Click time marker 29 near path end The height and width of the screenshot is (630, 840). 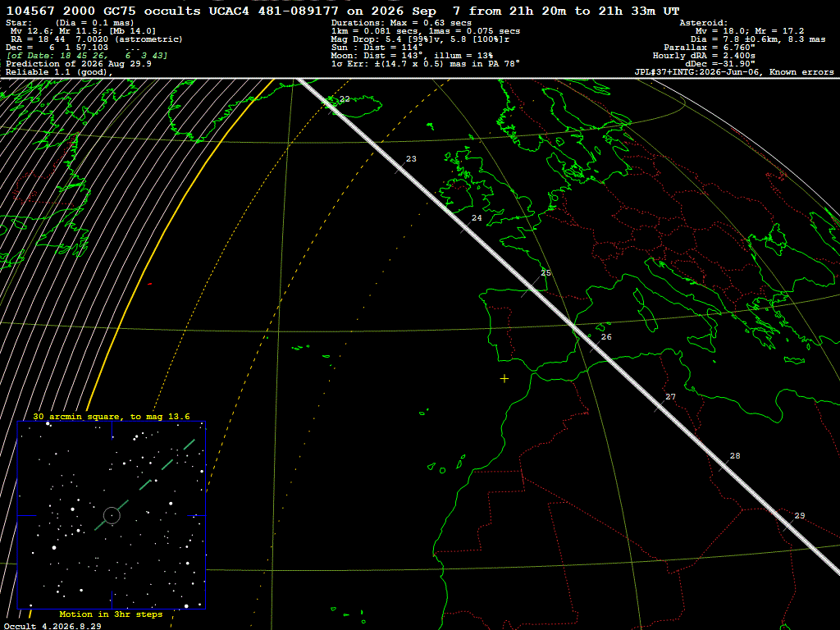tap(799, 516)
